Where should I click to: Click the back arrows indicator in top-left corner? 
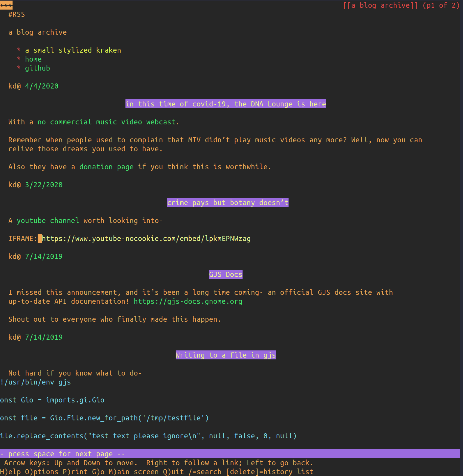tap(6, 5)
